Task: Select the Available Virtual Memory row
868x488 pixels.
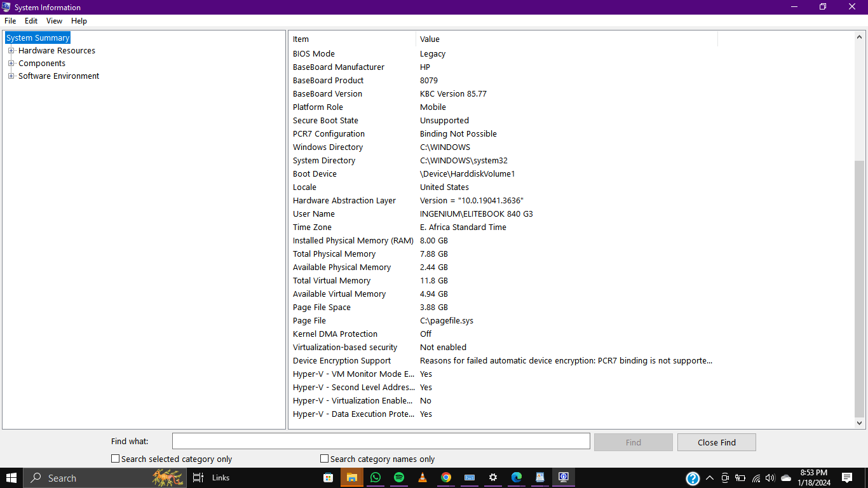Action: click(x=503, y=294)
